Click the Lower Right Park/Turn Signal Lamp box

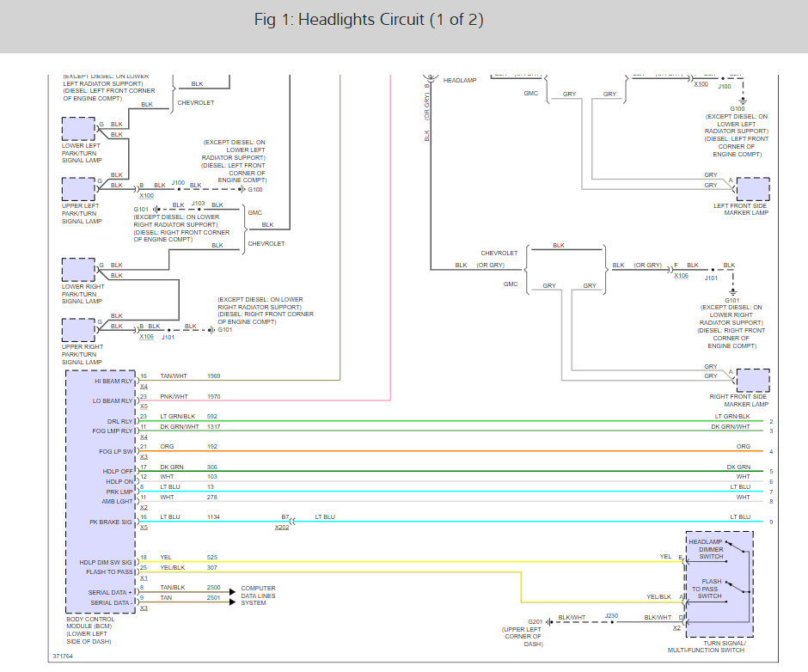click(78, 270)
